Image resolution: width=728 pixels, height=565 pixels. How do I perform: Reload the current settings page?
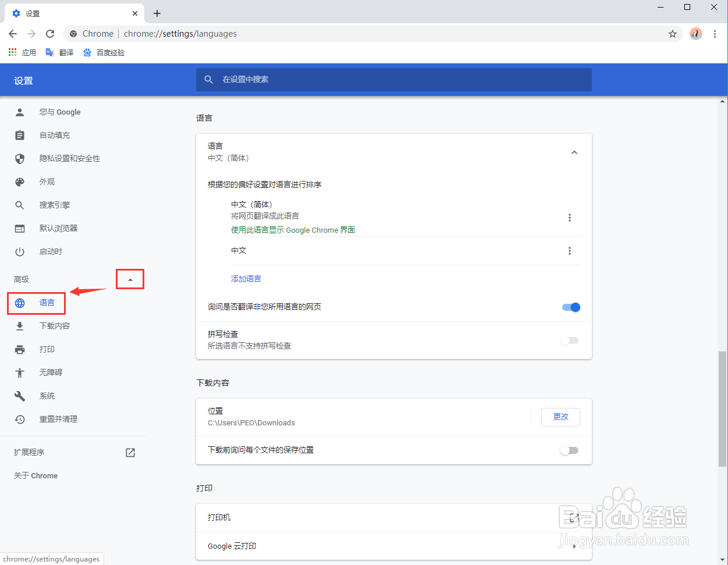click(50, 34)
